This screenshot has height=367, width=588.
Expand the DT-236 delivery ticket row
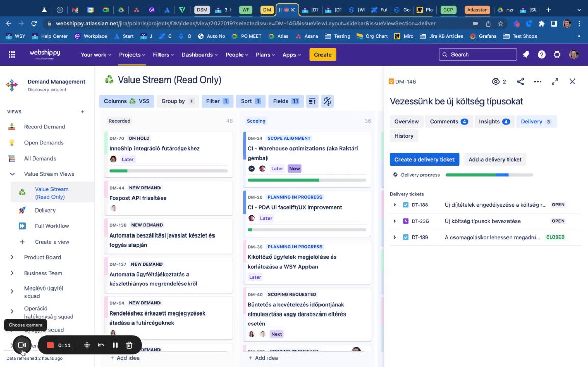(394, 221)
